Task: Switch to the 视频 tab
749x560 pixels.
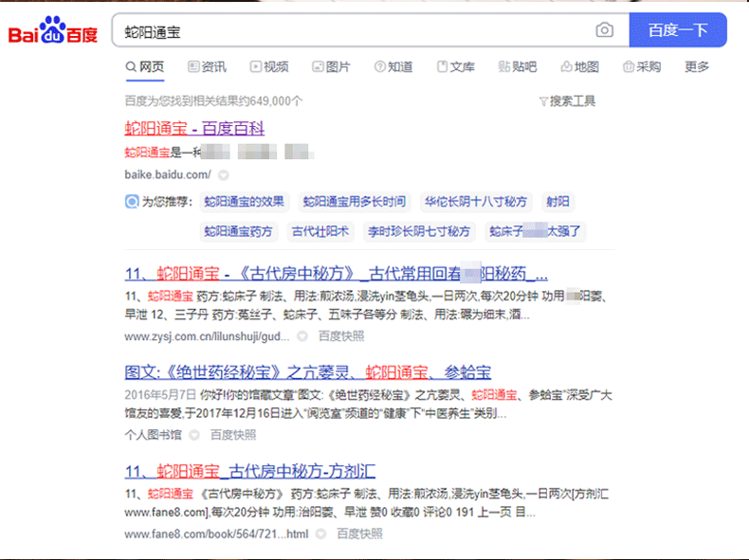Action: pyautogui.click(x=269, y=67)
